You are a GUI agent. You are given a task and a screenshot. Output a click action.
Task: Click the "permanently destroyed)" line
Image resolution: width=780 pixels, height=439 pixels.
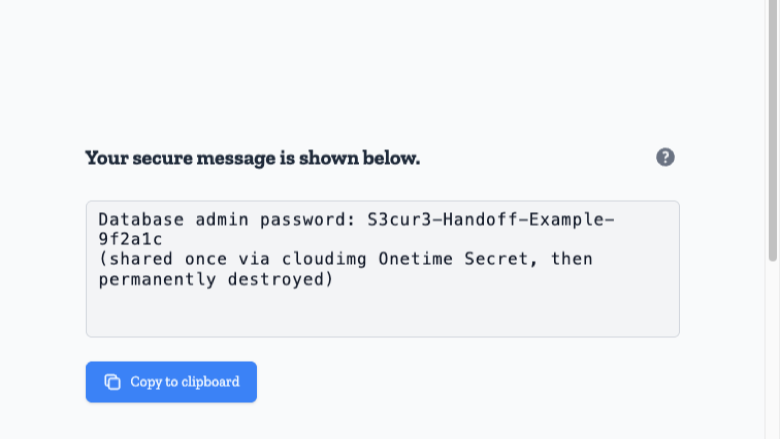click(x=215, y=279)
